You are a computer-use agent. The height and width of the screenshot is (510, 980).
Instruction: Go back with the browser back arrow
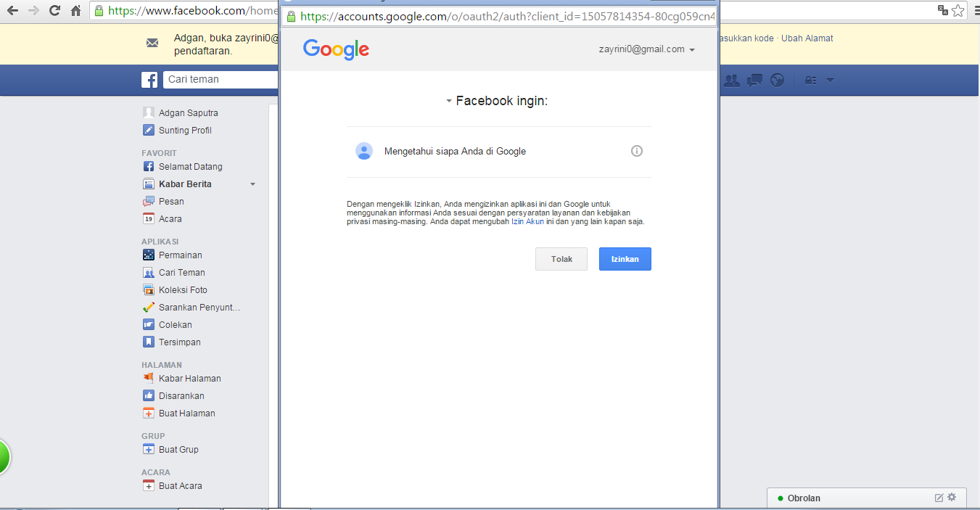click(x=12, y=11)
